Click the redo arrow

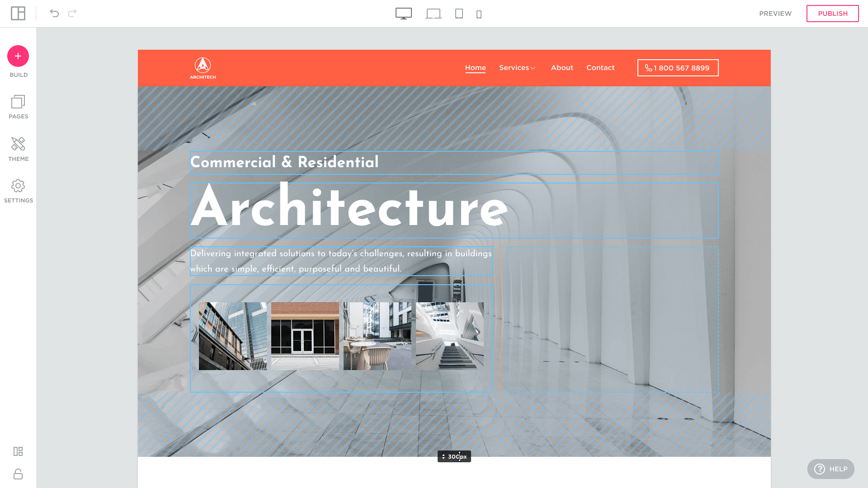coord(72,14)
